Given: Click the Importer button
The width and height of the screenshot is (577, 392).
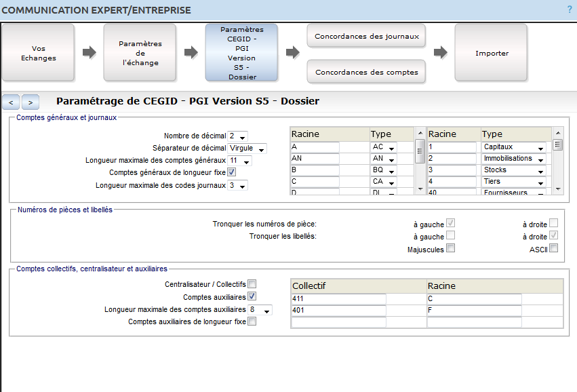Looking at the screenshot, I should coord(490,52).
